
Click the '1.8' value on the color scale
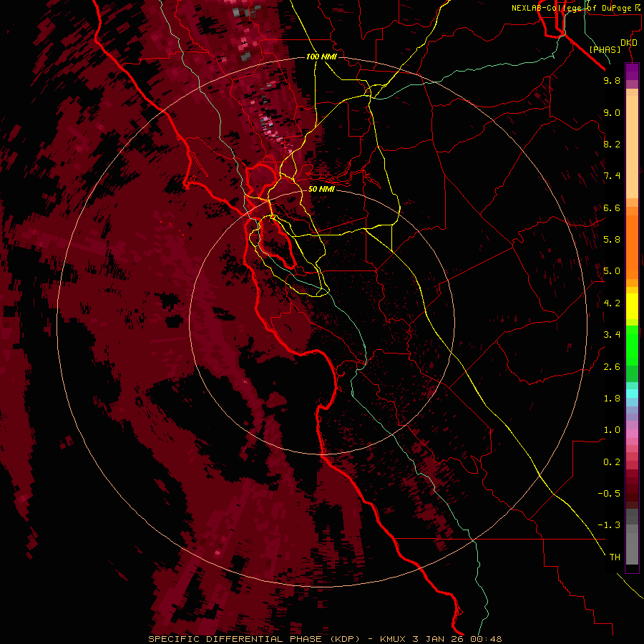tap(612, 399)
